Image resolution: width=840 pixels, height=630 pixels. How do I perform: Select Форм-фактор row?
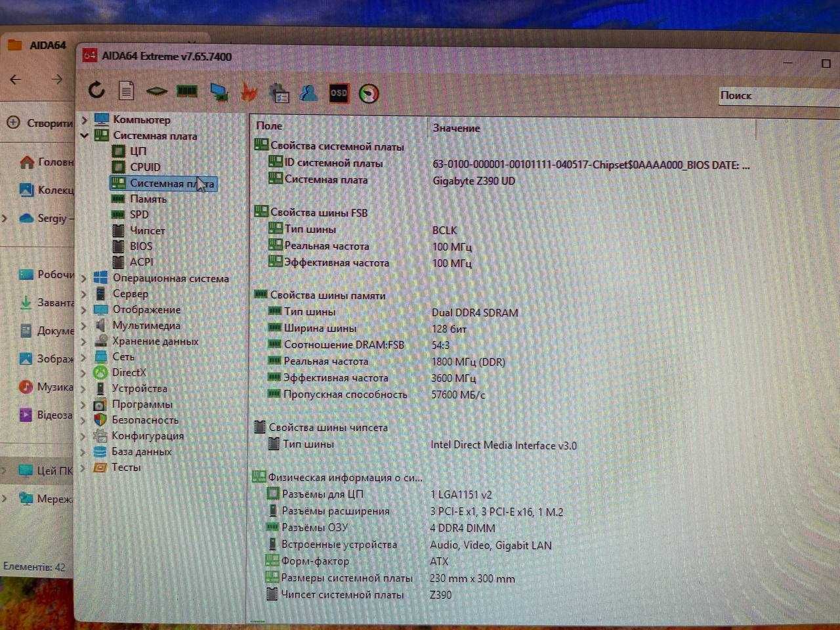pyautogui.click(x=357, y=561)
